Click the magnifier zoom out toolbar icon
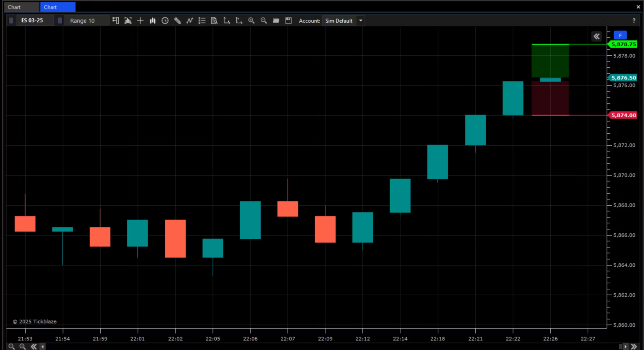Screen dimensions: 644x350 [264, 21]
